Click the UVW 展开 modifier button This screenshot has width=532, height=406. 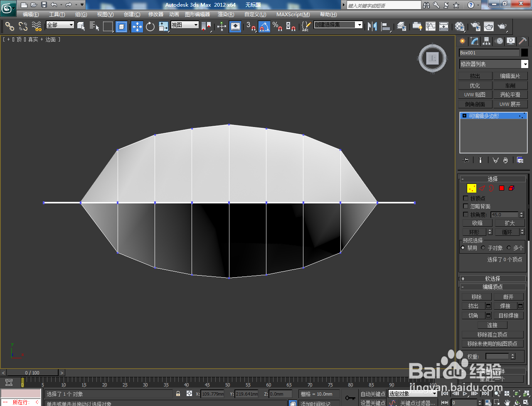point(510,104)
